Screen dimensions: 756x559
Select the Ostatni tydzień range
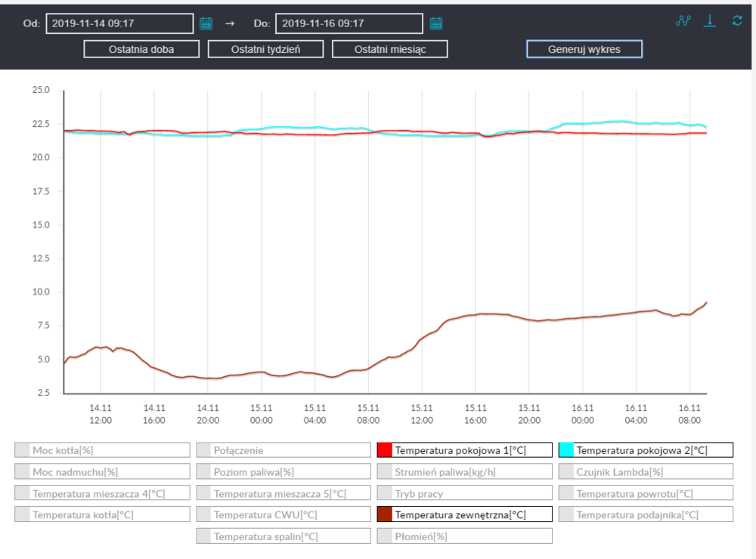(x=265, y=49)
